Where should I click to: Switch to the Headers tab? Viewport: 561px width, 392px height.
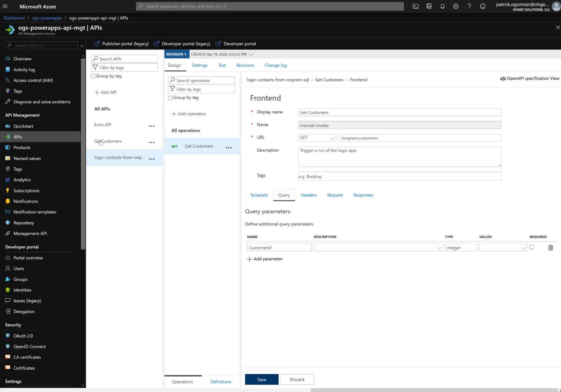pos(308,195)
